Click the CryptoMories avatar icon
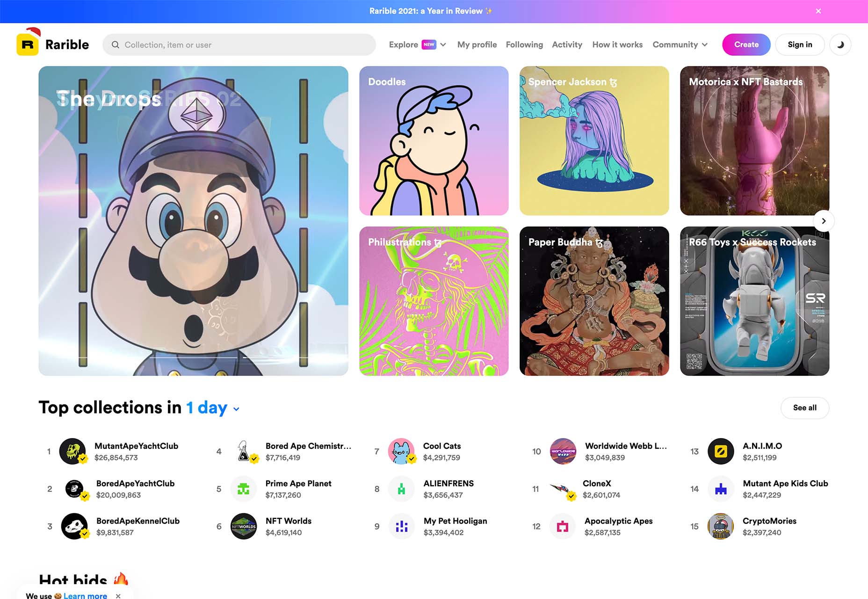Screen dimensions: 868x599 (x=721, y=526)
